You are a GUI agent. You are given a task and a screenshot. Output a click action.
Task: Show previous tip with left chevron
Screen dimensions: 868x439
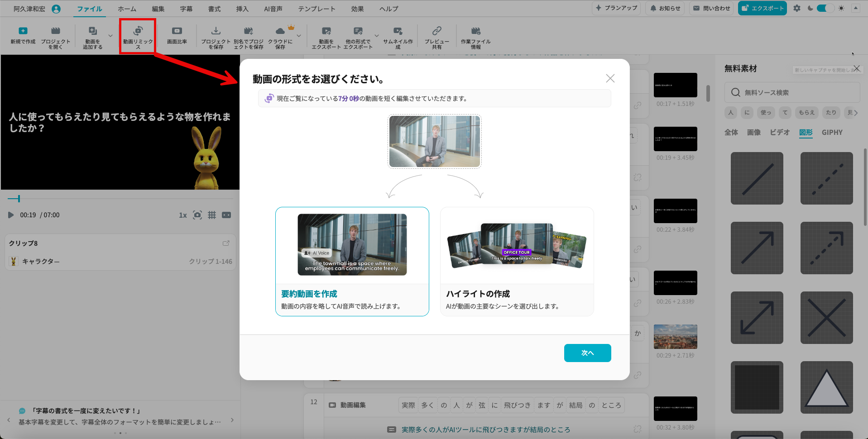click(9, 420)
